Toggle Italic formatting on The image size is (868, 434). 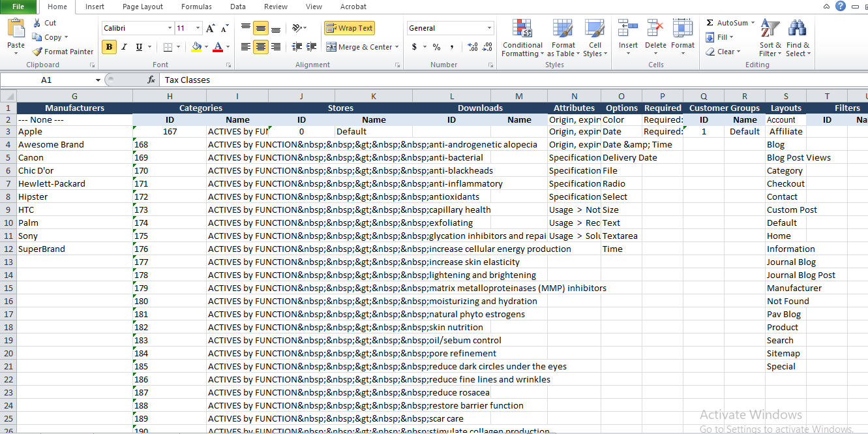pos(124,47)
